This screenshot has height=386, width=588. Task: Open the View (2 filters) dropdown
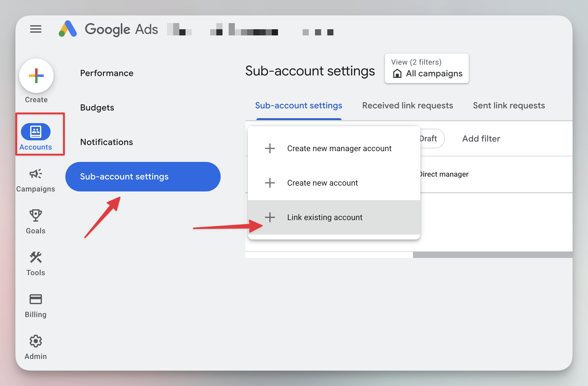[427, 68]
